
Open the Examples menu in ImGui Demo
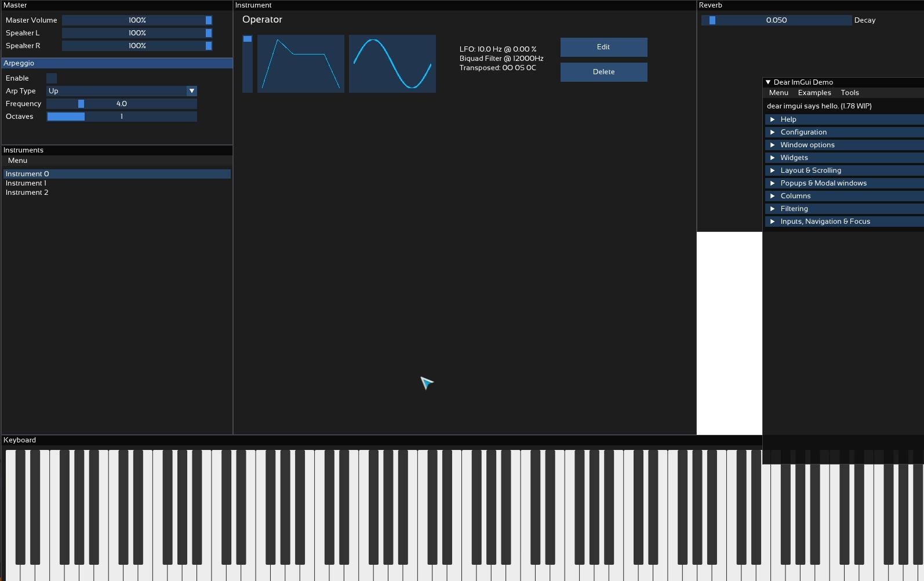click(814, 93)
